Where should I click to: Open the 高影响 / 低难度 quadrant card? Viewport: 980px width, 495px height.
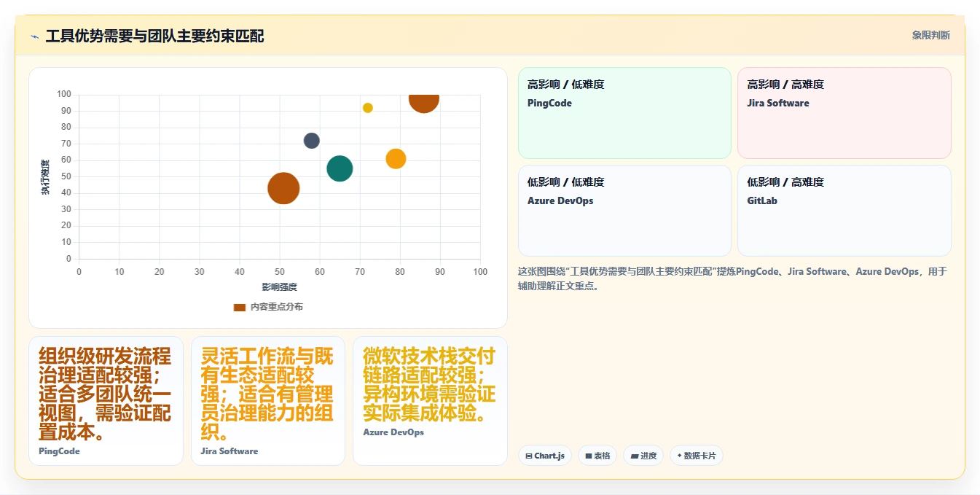click(x=624, y=113)
